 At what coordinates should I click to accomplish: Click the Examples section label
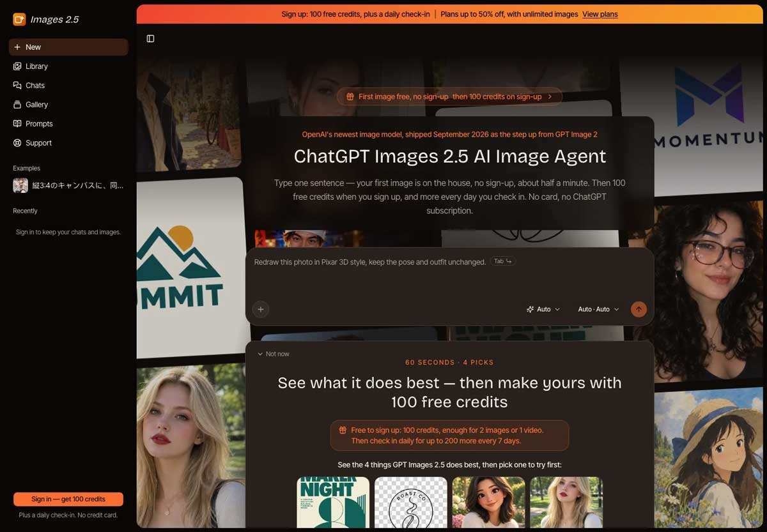[26, 169]
